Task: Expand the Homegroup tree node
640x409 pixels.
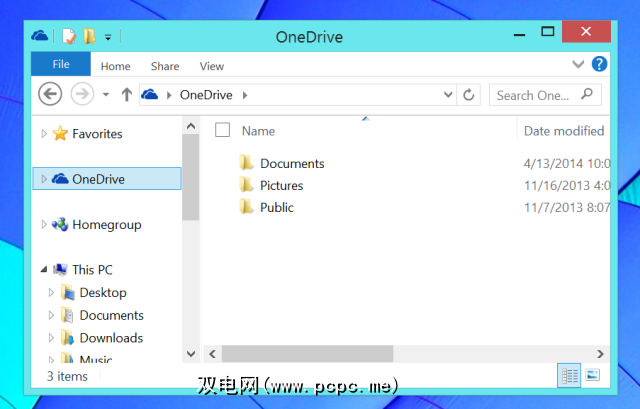Action: click(44, 224)
